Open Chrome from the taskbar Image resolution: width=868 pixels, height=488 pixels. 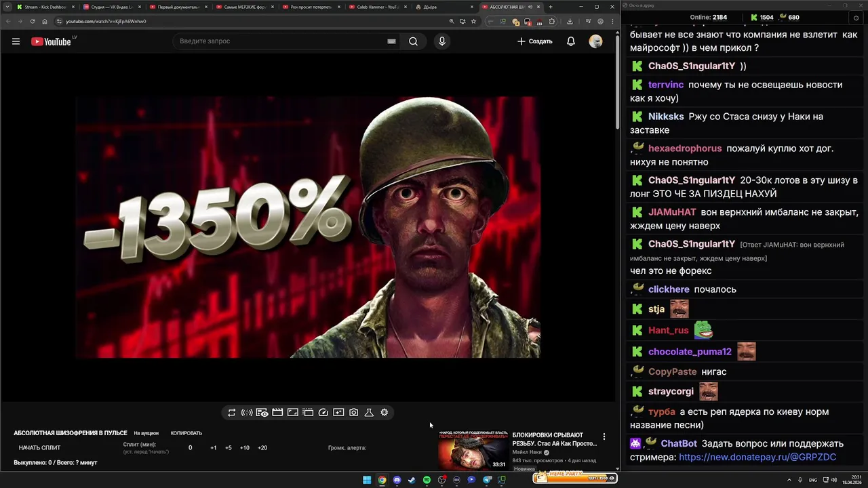[382, 480]
